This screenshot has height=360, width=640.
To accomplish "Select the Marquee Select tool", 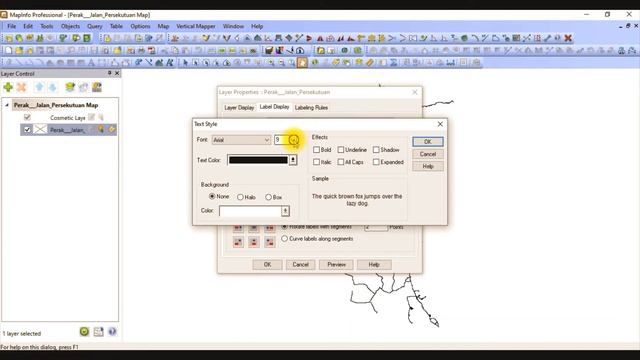I will click(x=196, y=62).
